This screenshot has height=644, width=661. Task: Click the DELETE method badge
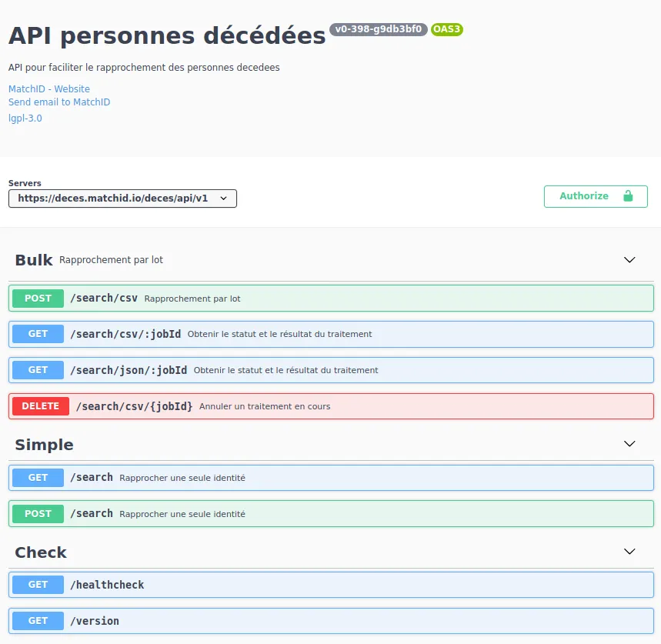(41, 406)
